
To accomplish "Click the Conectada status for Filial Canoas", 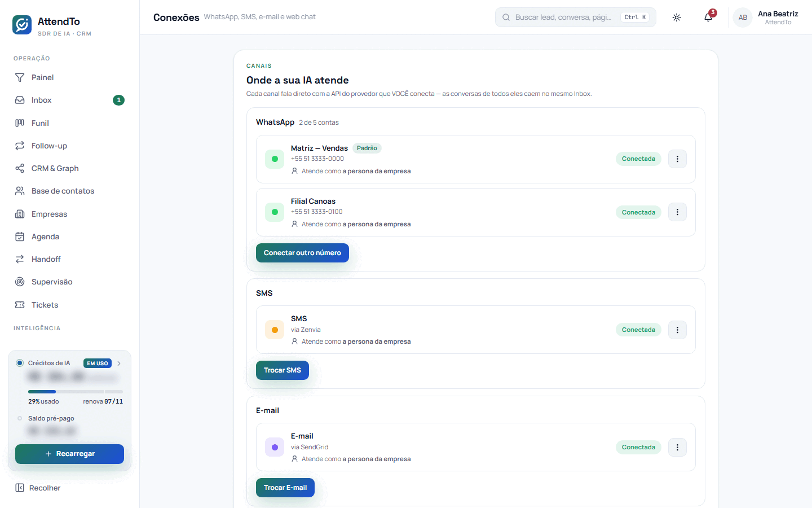I will pyautogui.click(x=638, y=212).
